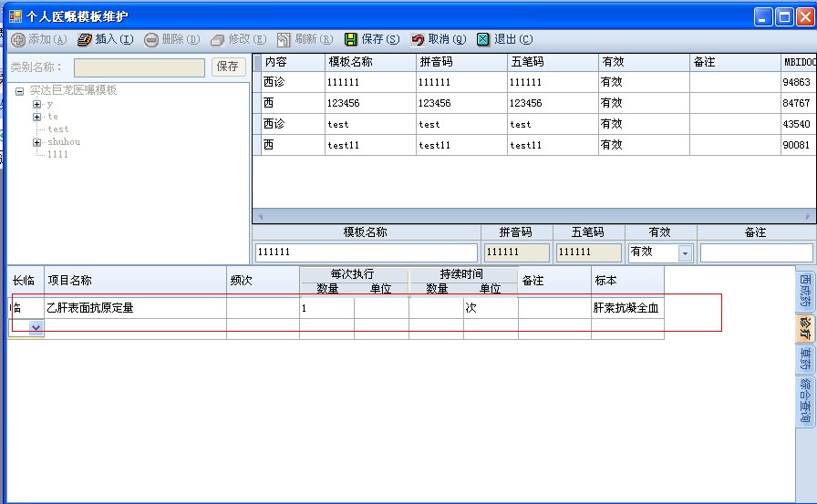817x504 pixels.
Task: Click the 次 duration unit cell
Action: [491, 308]
